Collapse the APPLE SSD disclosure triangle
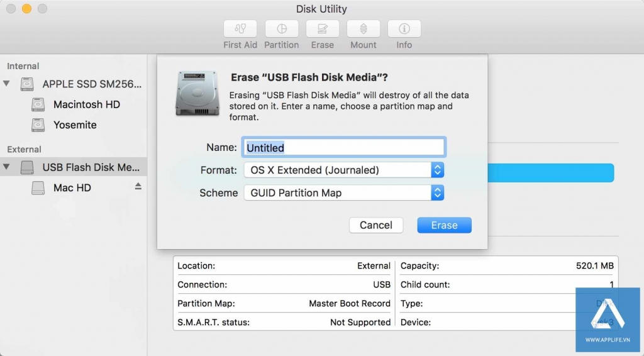644x356 pixels. tap(6, 84)
